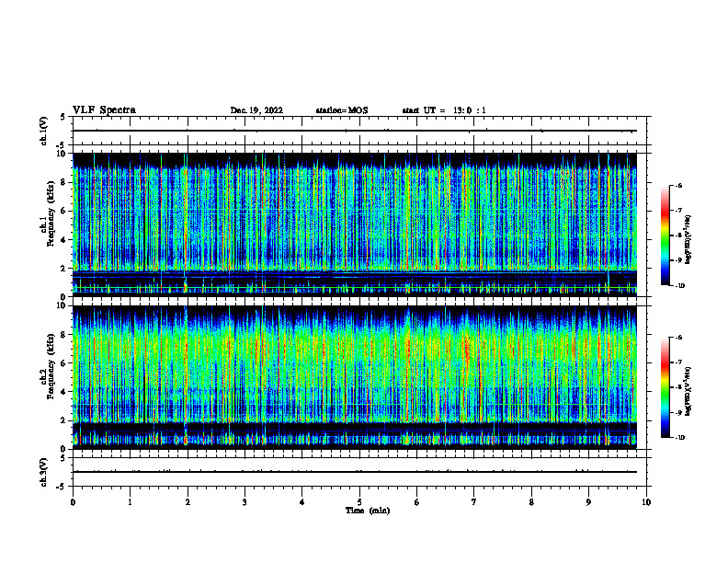Image resolution: width=728 pixels, height=563 pixels.
Task: Click time axis tick label "7"
Action: click(x=474, y=502)
